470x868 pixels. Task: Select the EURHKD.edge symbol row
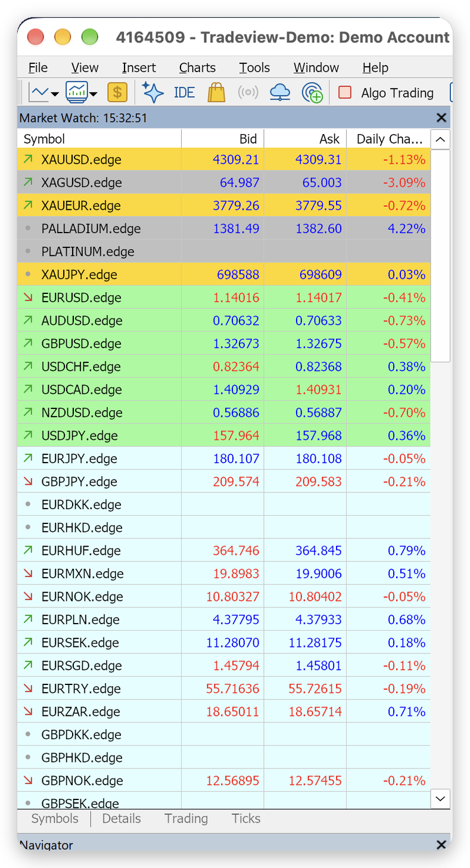[224, 528]
